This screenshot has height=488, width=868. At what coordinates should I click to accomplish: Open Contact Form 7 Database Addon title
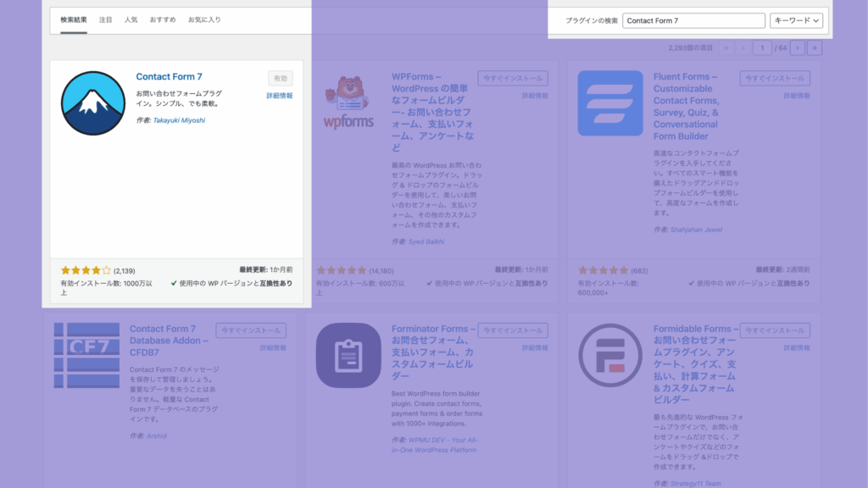(x=169, y=341)
